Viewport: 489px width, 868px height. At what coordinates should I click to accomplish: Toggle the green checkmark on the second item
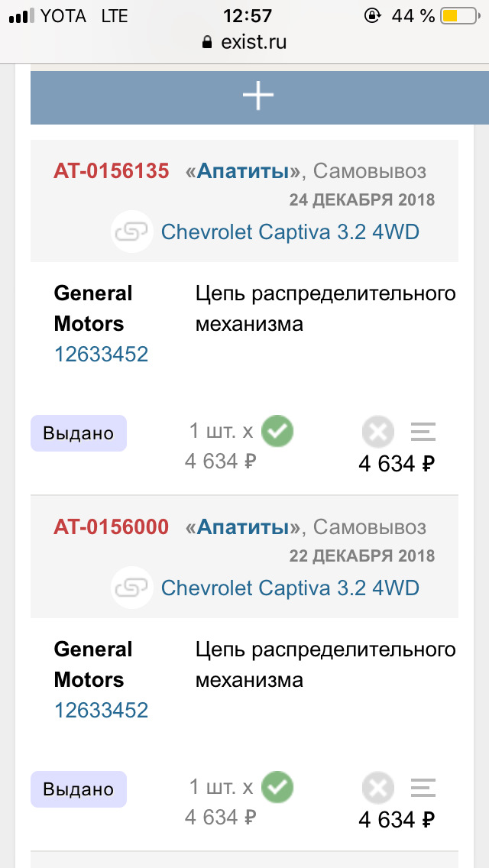pos(277,787)
